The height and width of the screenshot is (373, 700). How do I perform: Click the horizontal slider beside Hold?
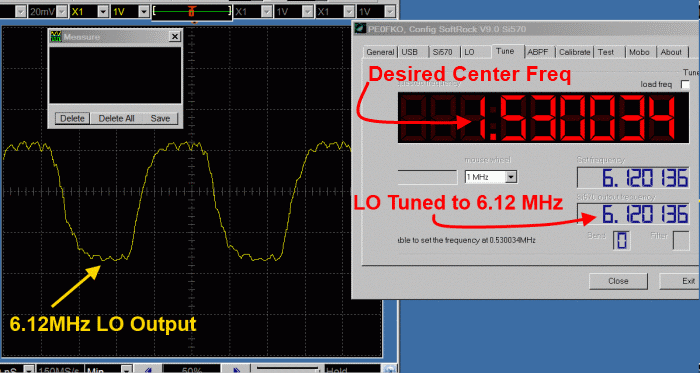(287, 369)
